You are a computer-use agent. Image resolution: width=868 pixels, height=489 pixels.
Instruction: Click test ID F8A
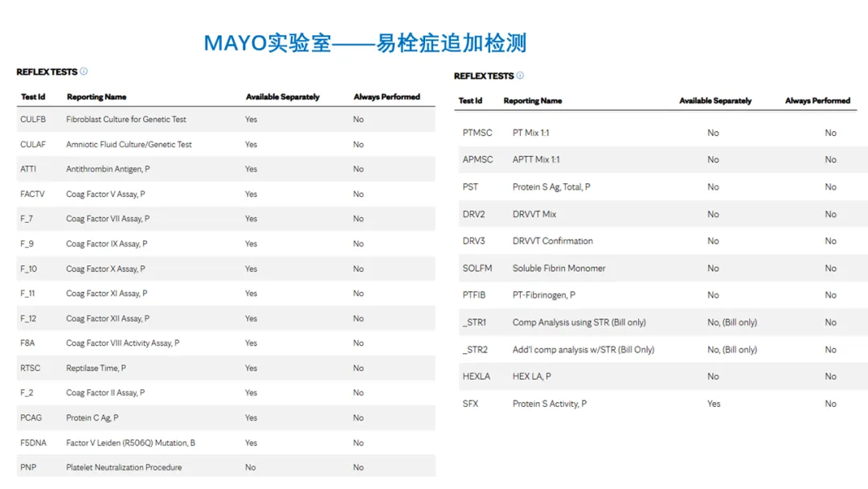point(27,343)
